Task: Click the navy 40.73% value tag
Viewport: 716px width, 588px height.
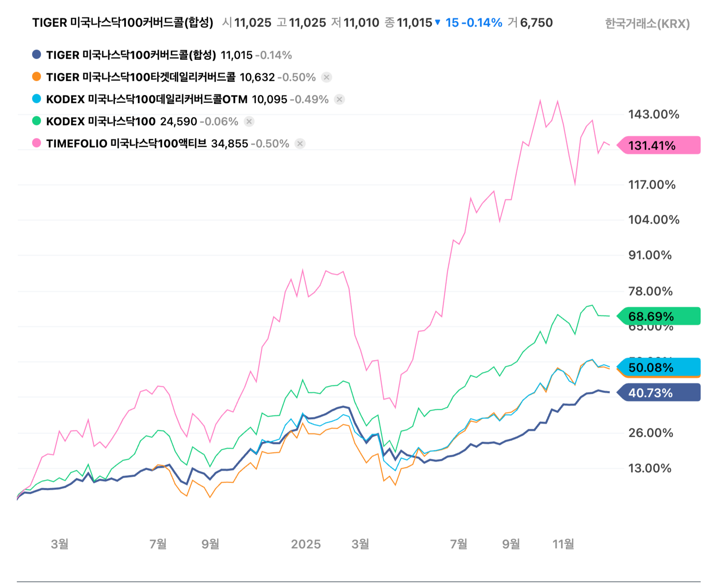Action: coord(659,393)
